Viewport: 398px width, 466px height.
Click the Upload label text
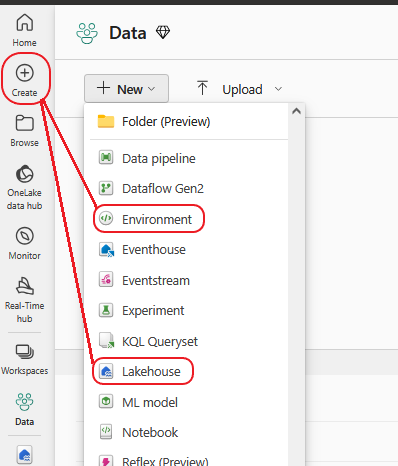point(242,89)
